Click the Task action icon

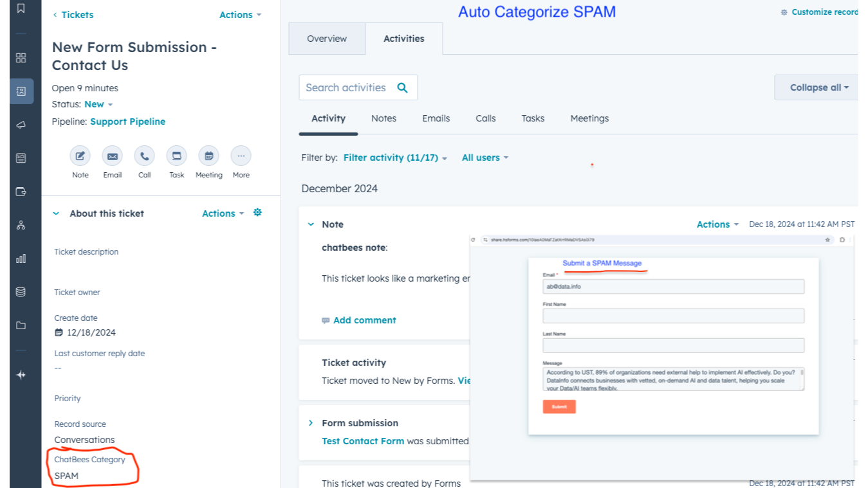click(x=176, y=156)
